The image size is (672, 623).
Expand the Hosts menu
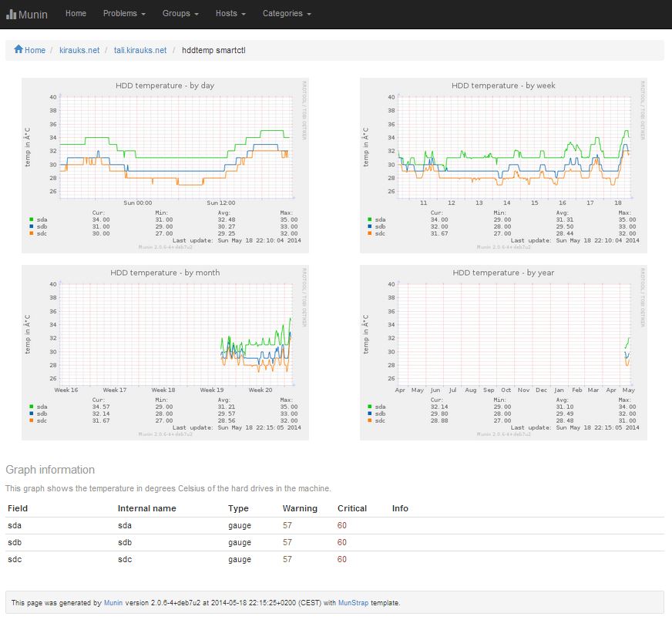229,13
